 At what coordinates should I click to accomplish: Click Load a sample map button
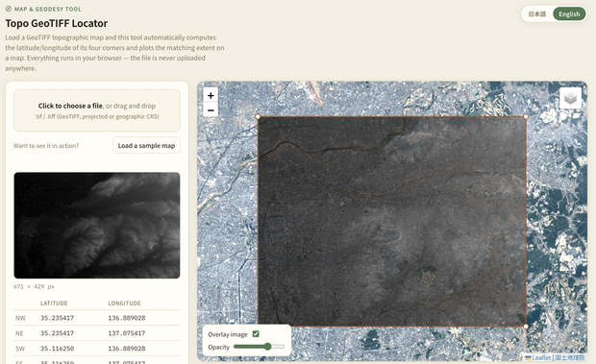pos(146,145)
